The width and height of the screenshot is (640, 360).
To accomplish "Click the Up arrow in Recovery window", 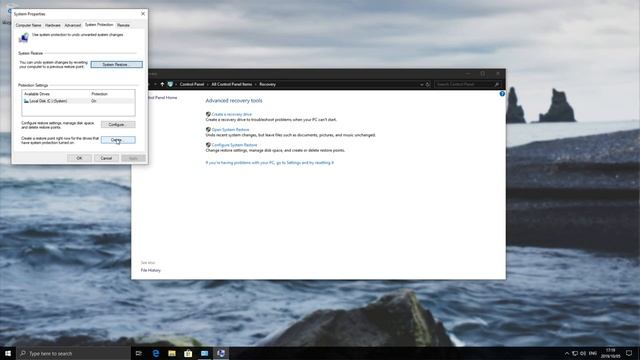I will (162, 84).
